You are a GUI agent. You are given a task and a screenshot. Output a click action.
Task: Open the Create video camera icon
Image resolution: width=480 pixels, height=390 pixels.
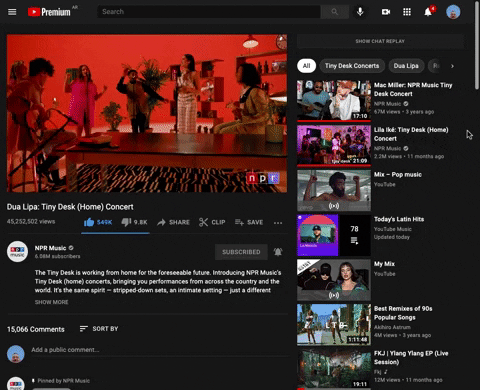tap(386, 12)
